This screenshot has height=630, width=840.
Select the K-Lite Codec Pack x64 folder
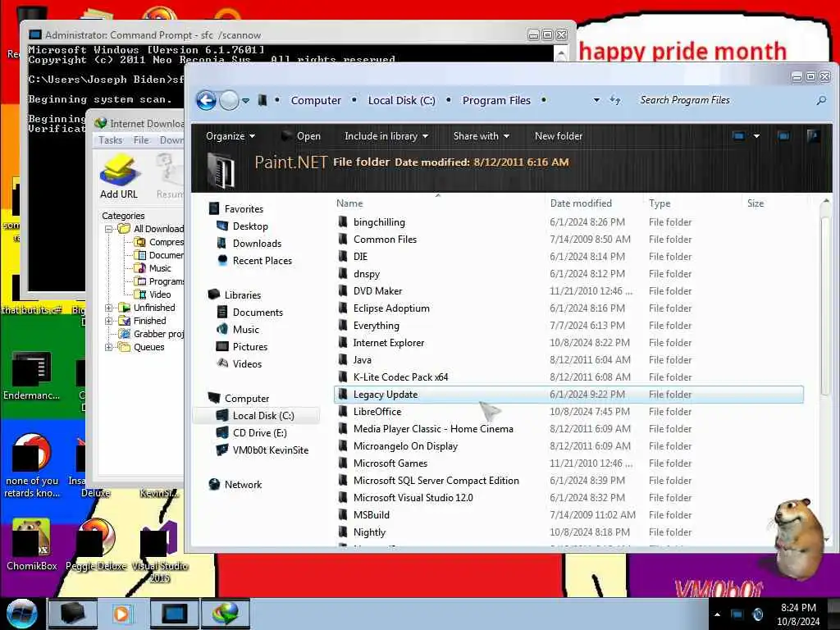[x=400, y=377]
